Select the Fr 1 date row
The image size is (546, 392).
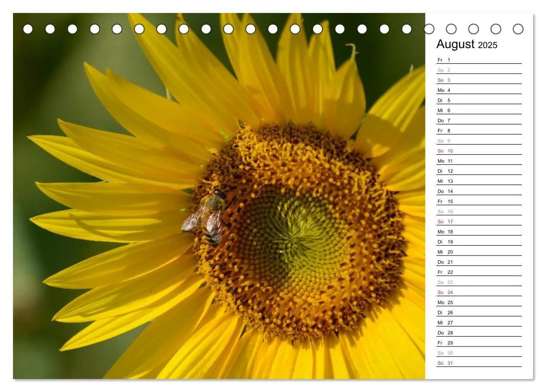click(x=479, y=60)
